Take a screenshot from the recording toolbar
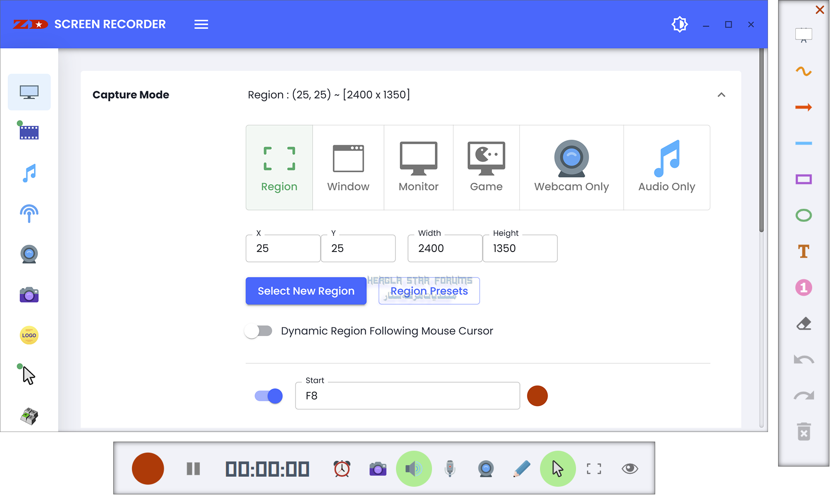840x504 pixels. tap(378, 469)
